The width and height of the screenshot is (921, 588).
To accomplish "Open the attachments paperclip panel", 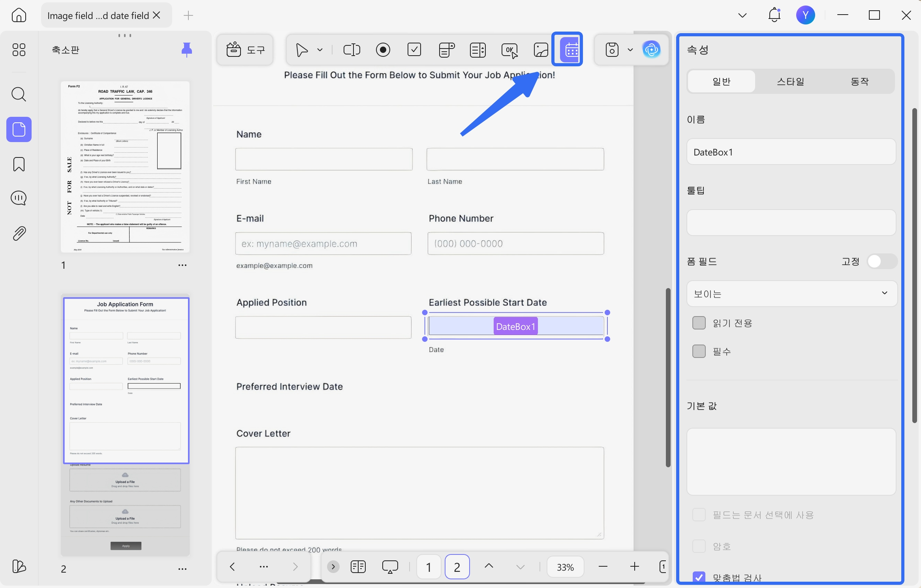I will click(19, 234).
